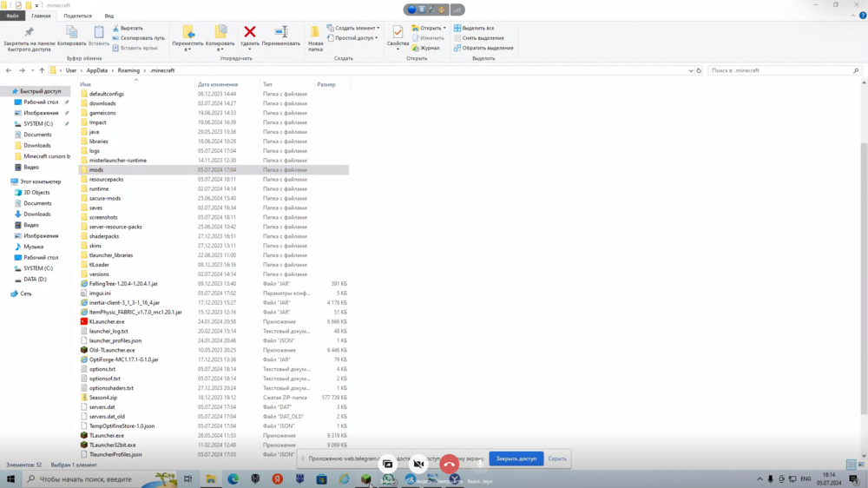Sort by the Size column header
The width and height of the screenshot is (868, 488).
(326, 84)
